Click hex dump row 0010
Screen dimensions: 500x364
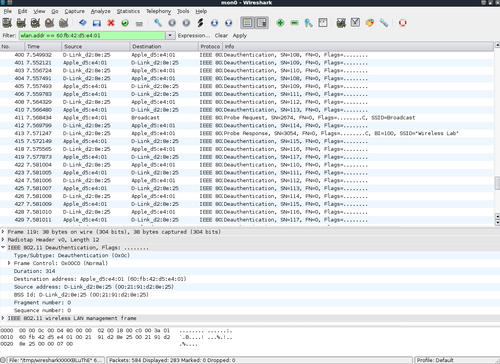(x=117, y=337)
